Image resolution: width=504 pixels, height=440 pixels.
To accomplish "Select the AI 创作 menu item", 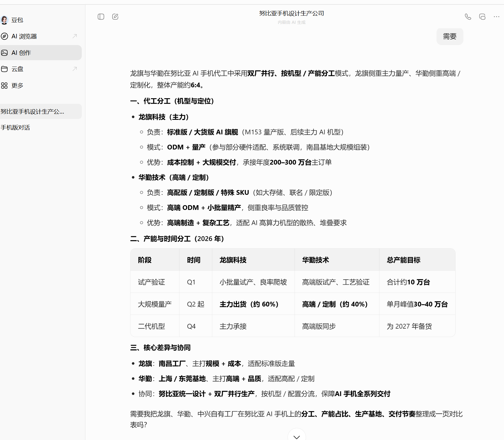I will point(41,53).
